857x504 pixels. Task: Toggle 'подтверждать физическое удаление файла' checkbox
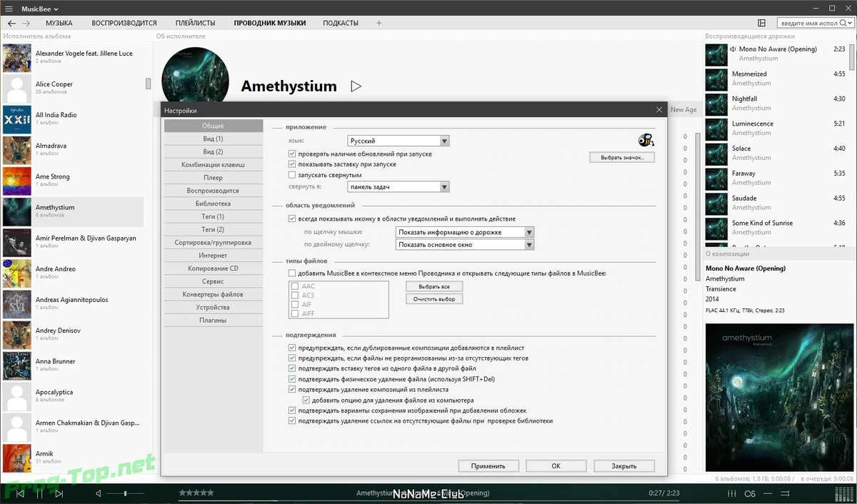point(292,379)
